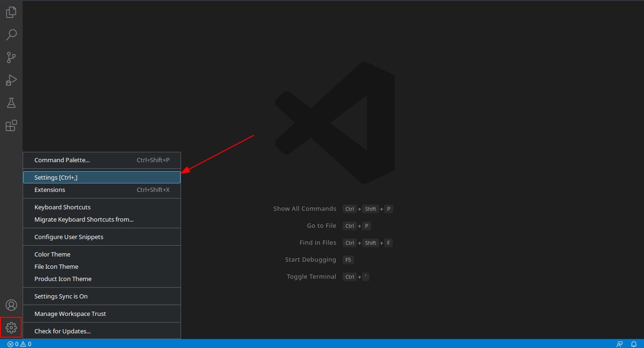Screen dimensions: 644x348
Task: Choose Command Palette... from the menu
Action: (102, 160)
